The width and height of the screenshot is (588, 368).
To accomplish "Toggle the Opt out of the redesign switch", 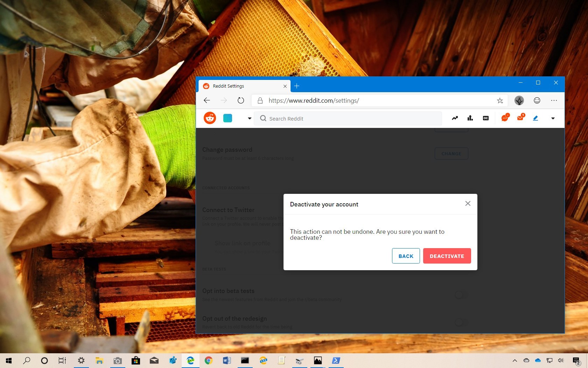I will pyautogui.click(x=461, y=322).
